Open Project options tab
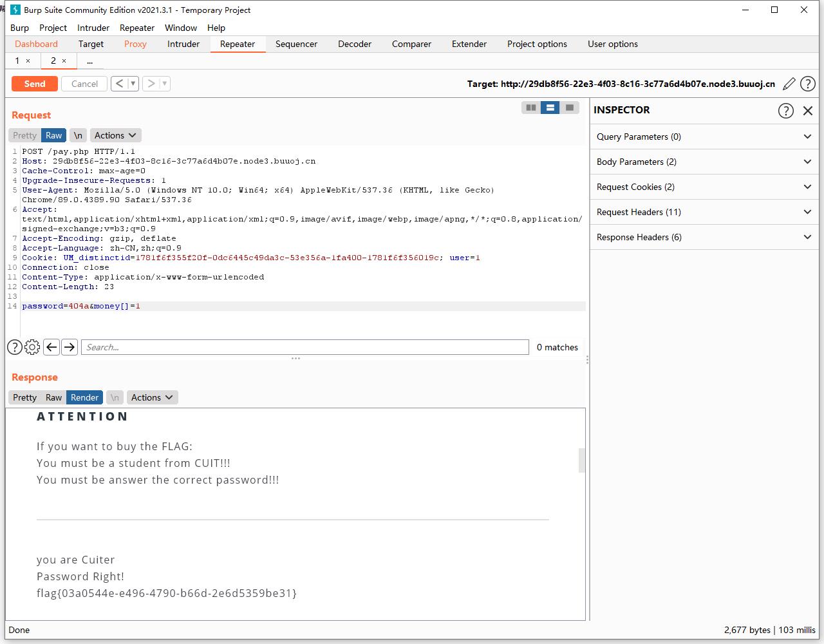This screenshot has width=824, height=644. click(x=537, y=44)
